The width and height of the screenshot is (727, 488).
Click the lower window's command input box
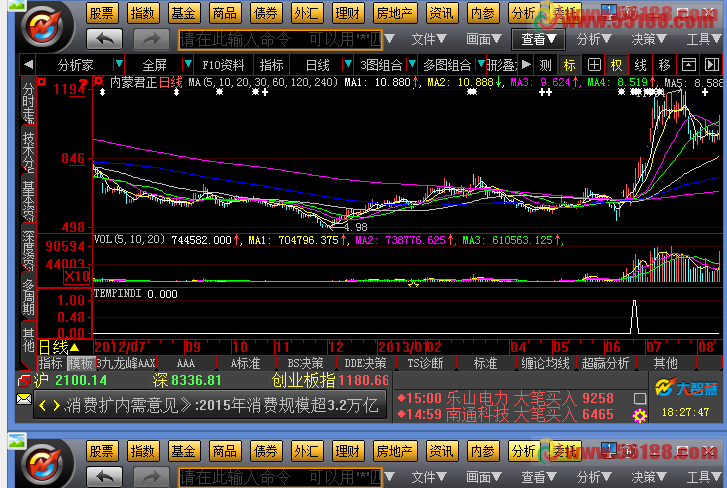pos(280,477)
